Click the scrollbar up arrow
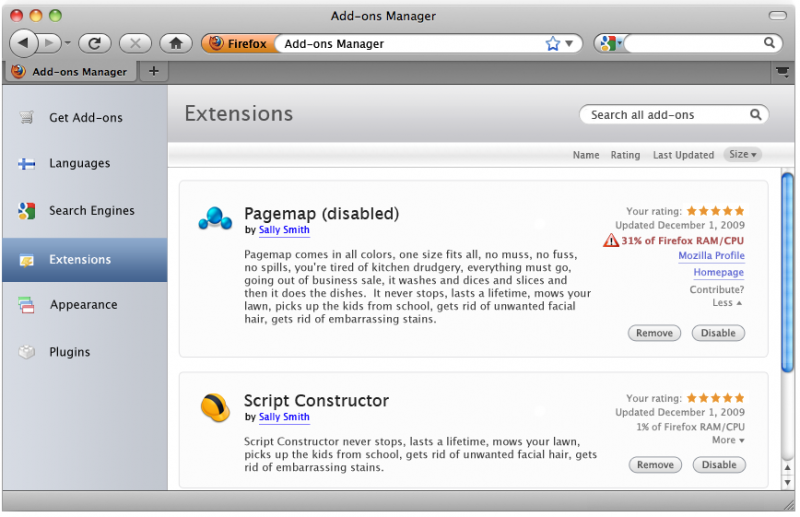 pos(787,467)
